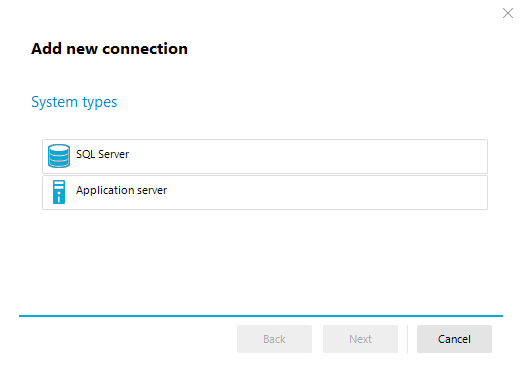Close the dialog with the X icon

point(508,13)
